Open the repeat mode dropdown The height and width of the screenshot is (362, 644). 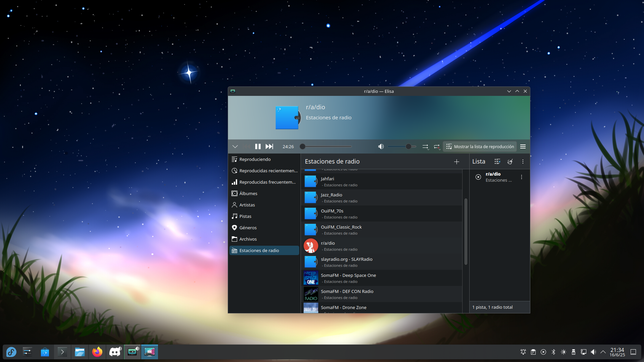point(437,146)
